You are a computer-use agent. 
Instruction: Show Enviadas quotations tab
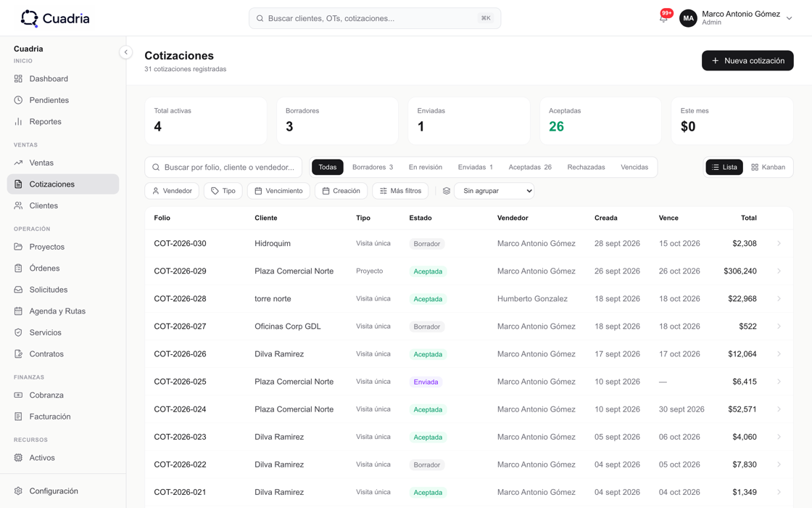[476, 167]
